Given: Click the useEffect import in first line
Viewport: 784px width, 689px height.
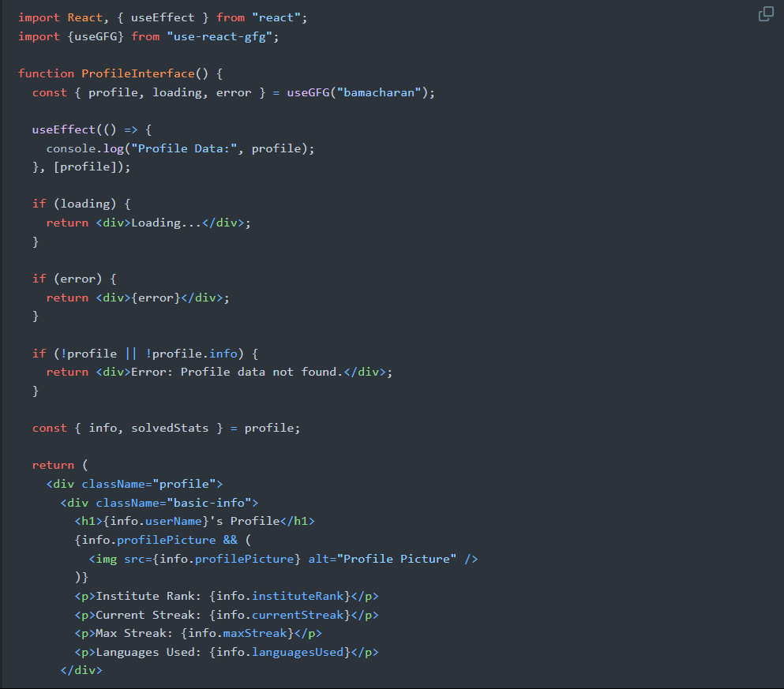Looking at the screenshot, I should (x=163, y=17).
